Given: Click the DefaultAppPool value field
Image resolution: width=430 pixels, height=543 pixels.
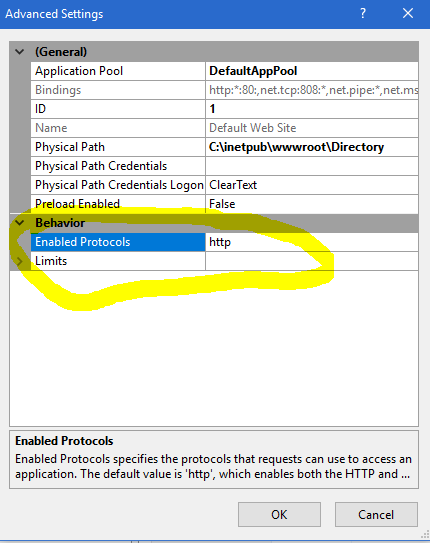Looking at the screenshot, I should click(x=312, y=71).
